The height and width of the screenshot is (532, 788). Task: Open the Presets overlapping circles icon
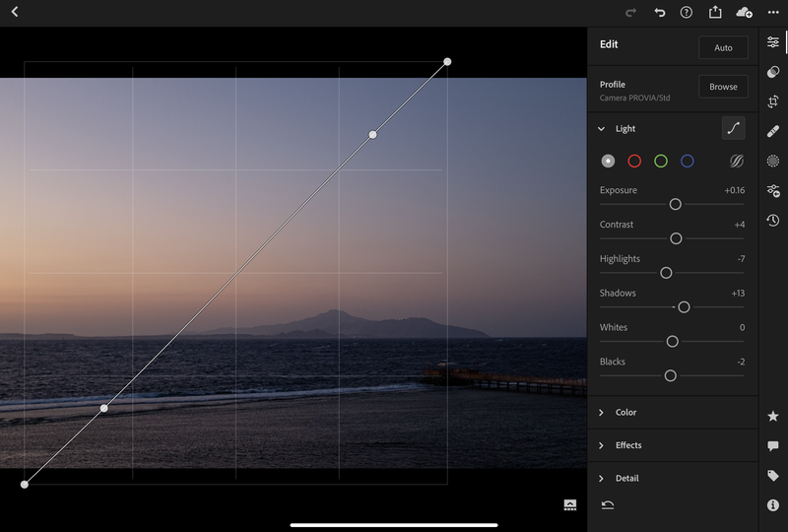pos(773,72)
